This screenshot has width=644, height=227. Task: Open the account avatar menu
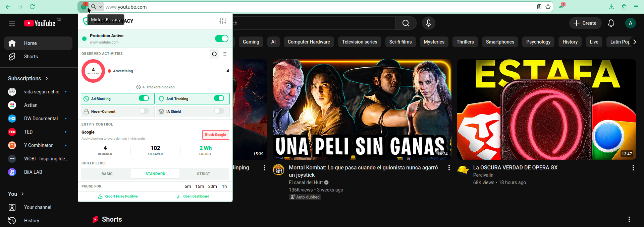point(630,23)
